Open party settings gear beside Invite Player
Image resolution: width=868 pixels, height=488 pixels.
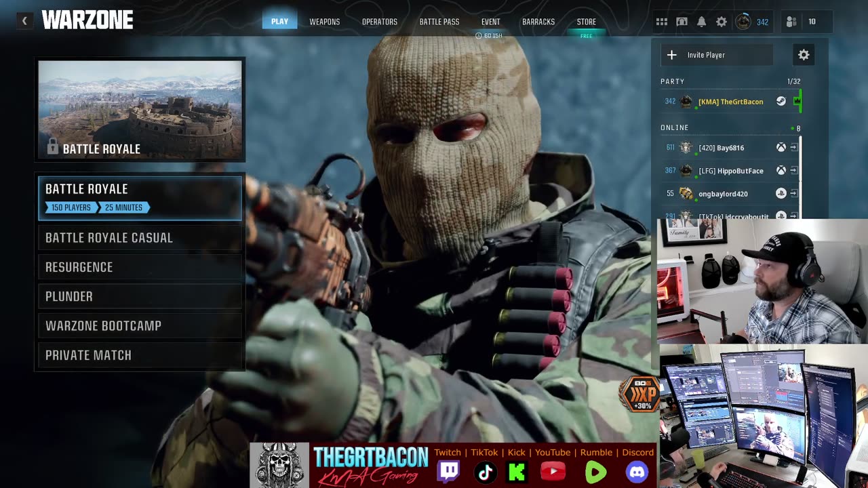point(804,55)
